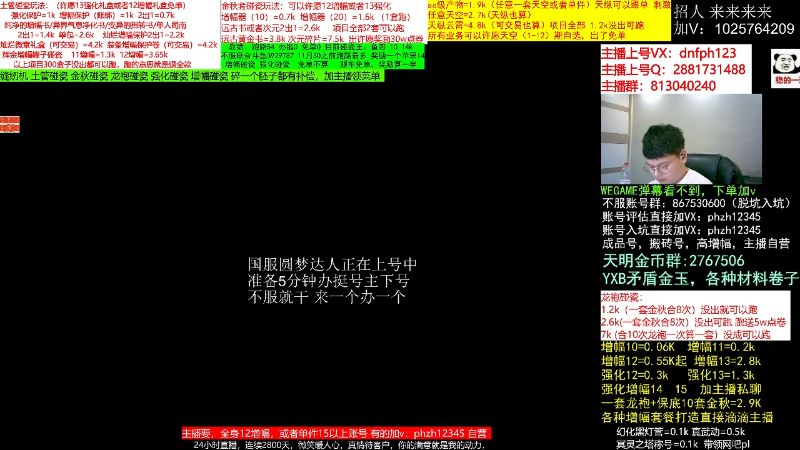Screen dimensions: 800x450
Task: Click the small orange badge at left edge
Action: 10,124
